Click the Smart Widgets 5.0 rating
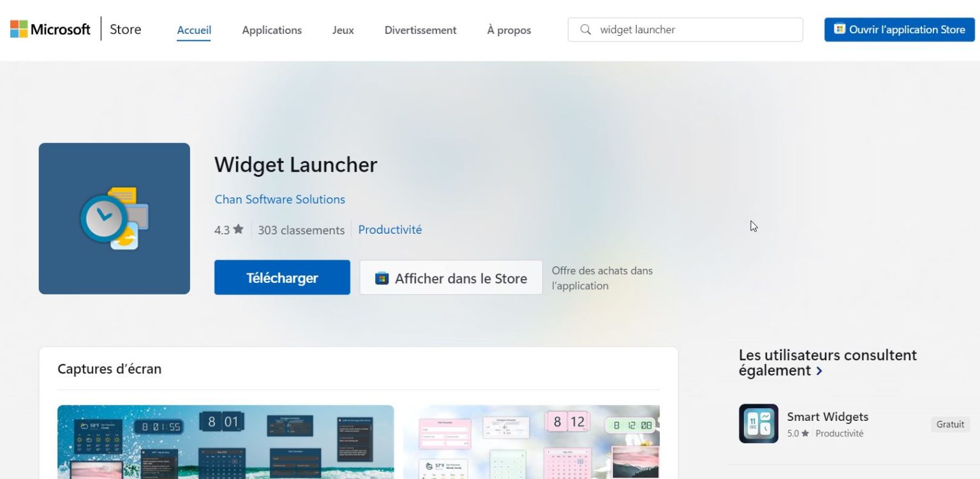980x479 pixels. (798, 434)
